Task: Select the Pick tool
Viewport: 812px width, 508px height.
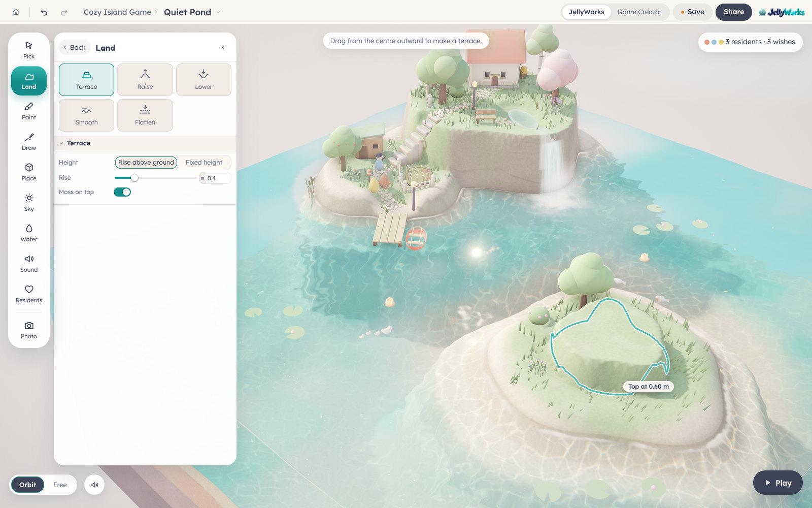Action: (29, 50)
